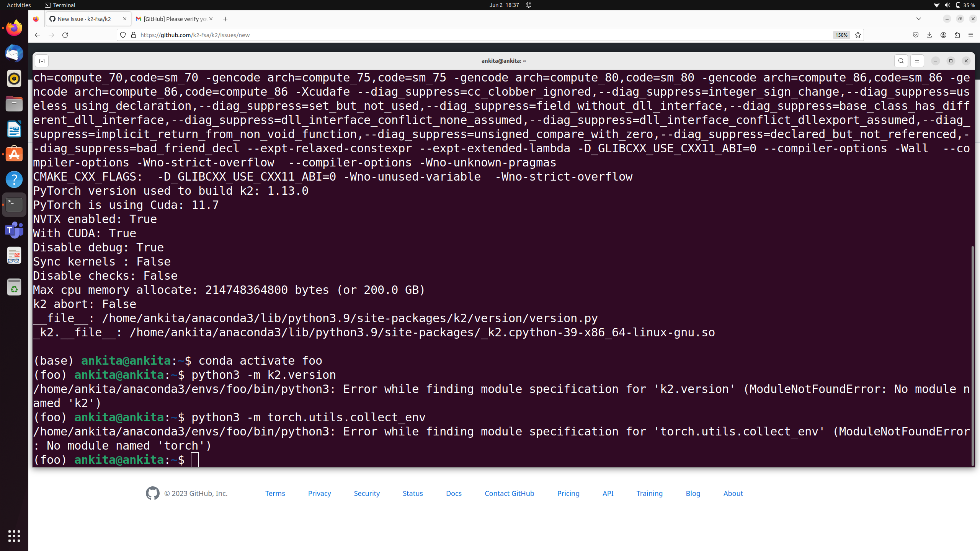Open the Firefox application menu
Image resolution: width=980 pixels, height=551 pixels.
[972, 35]
